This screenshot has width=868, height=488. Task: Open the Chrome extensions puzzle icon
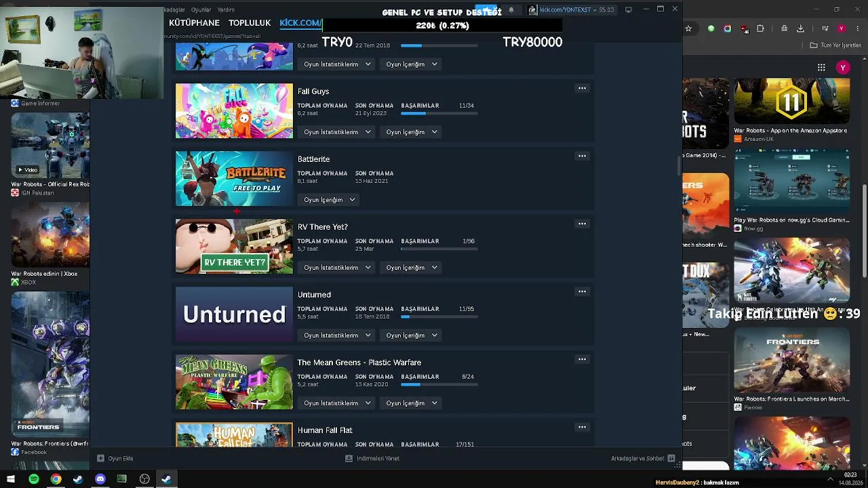click(760, 28)
